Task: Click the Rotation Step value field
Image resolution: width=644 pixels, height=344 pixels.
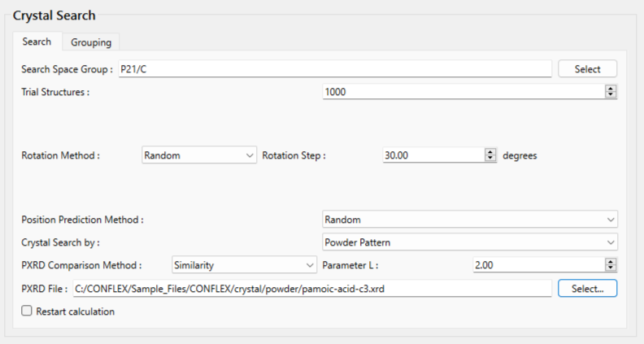Action: (x=431, y=155)
